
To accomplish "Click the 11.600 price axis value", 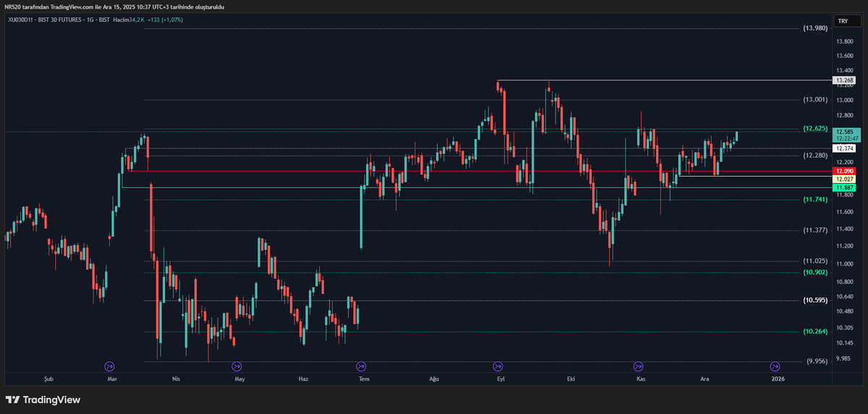I will (x=844, y=212).
